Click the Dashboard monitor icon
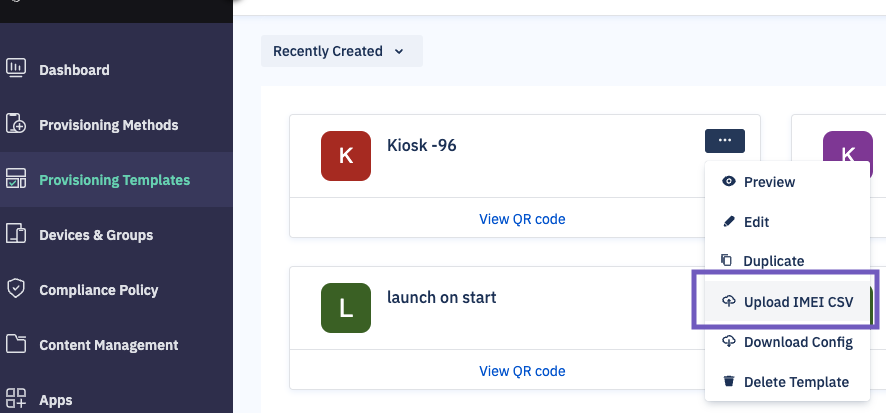 [x=16, y=69]
